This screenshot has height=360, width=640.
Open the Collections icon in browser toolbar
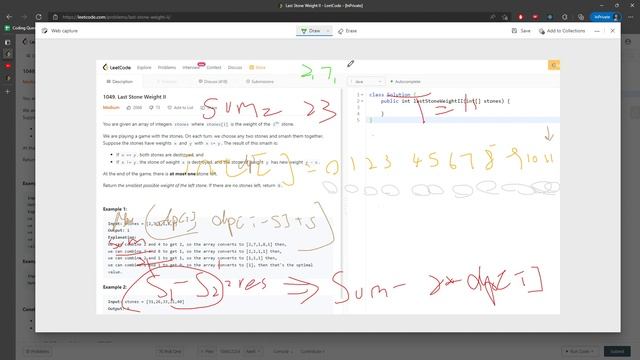(x=581, y=17)
